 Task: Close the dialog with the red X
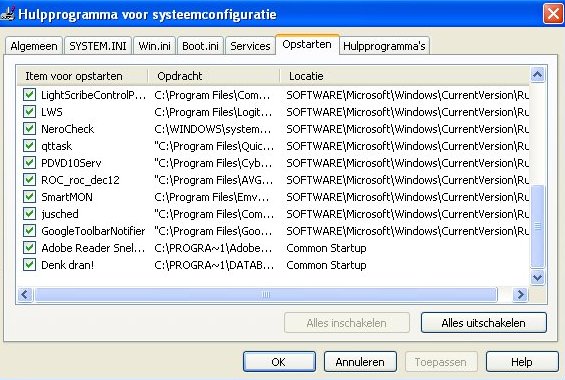tap(553, 14)
